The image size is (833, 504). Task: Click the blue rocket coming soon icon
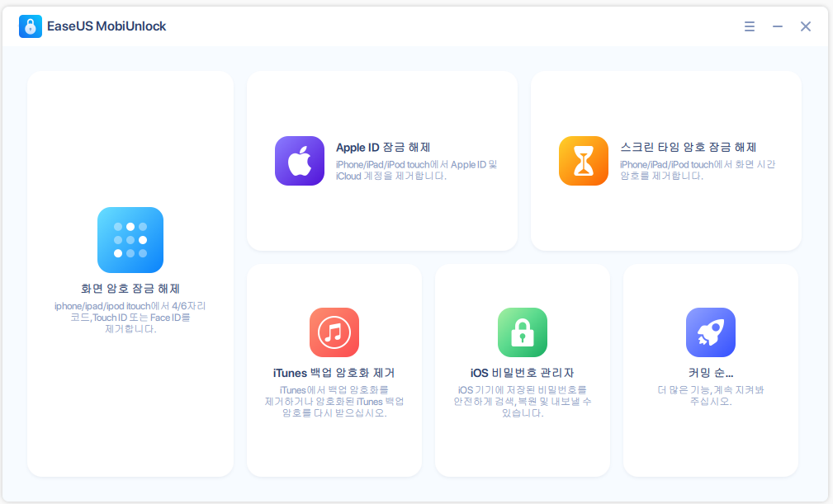pos(711,332)
